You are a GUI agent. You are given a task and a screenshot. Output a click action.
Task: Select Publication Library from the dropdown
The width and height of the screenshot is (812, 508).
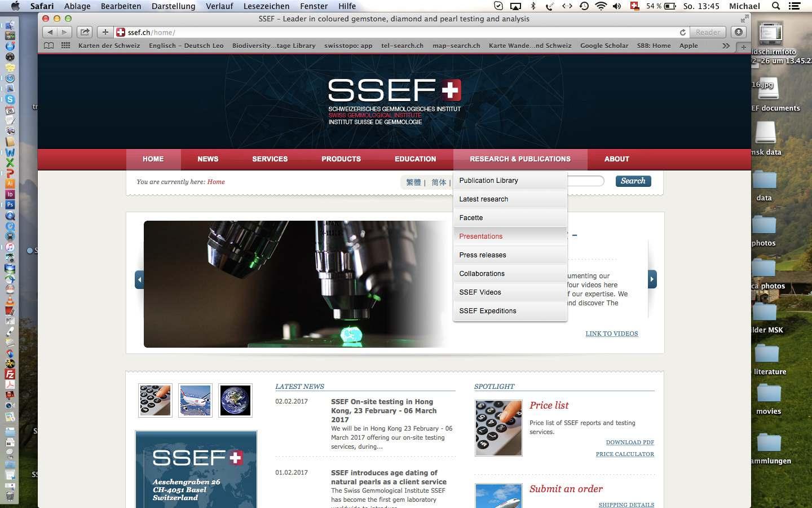coord(510,181)
